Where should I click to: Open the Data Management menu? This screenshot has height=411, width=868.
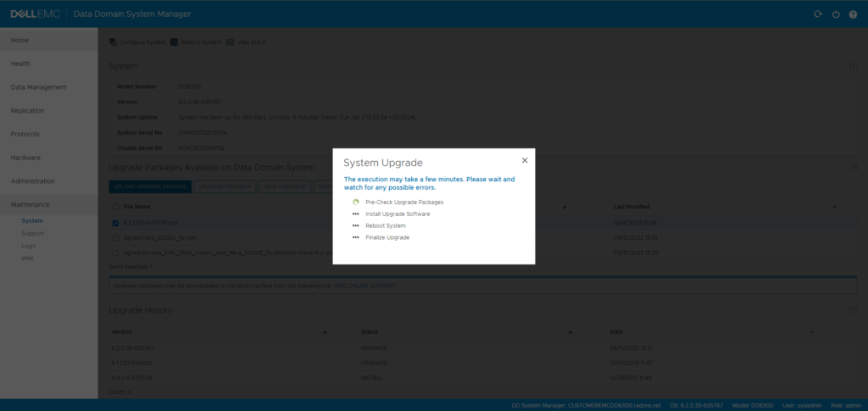[x=39, y=87]
